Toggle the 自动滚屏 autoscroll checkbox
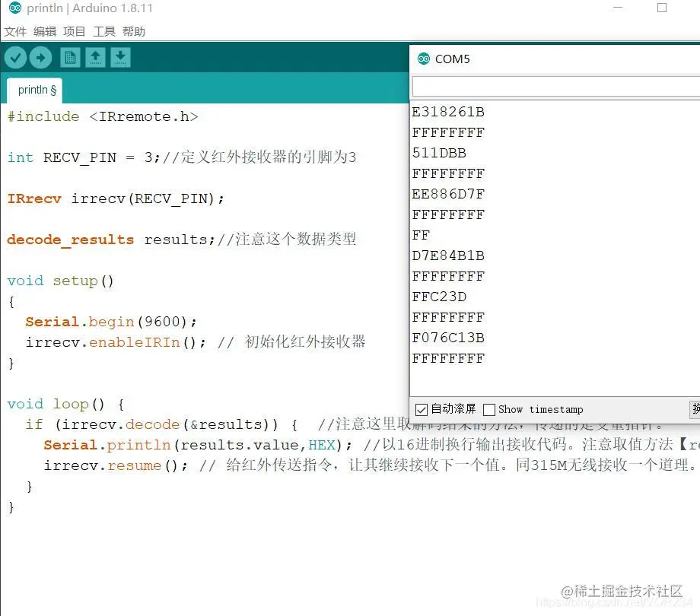The height and width of the screenshot is (616, 700). pos(421,409)
